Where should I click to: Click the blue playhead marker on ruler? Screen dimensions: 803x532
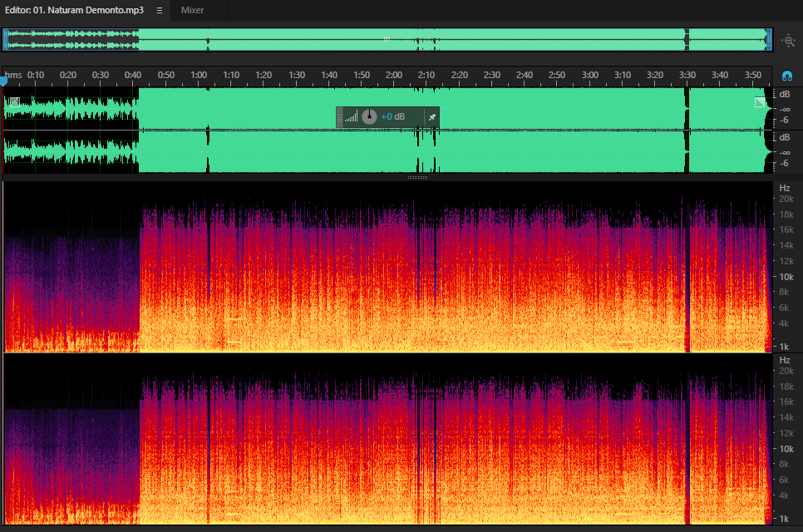pyautogui.click(x=3, y=81)
